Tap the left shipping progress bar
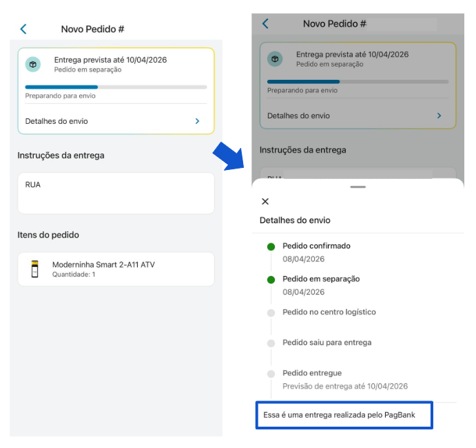 coord(116,87)
